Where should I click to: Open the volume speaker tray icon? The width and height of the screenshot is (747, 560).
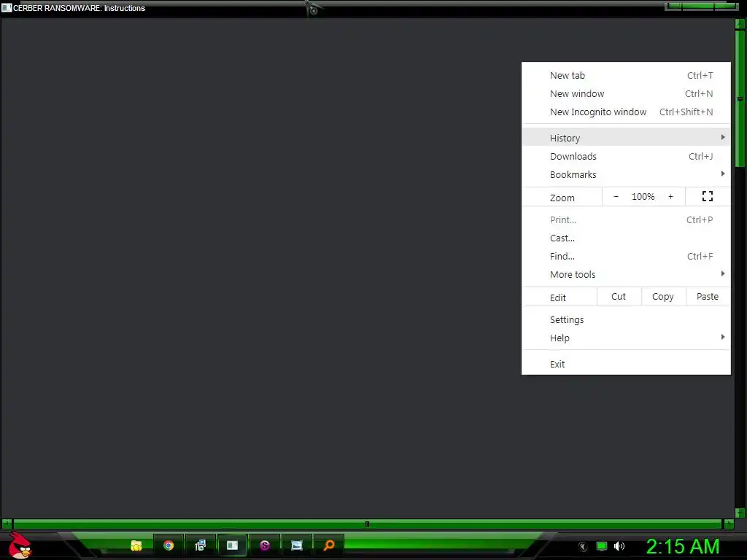click(x=619, y=546)
